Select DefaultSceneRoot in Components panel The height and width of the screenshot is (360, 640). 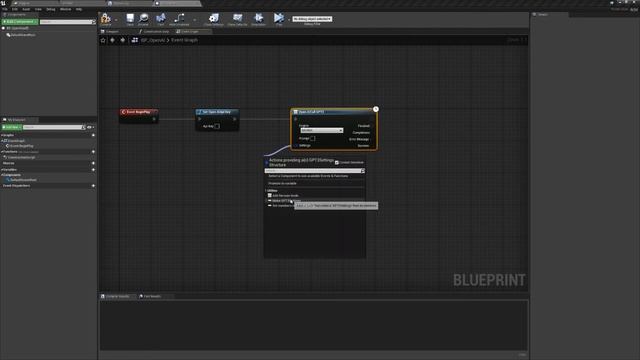tap(22, 35)
